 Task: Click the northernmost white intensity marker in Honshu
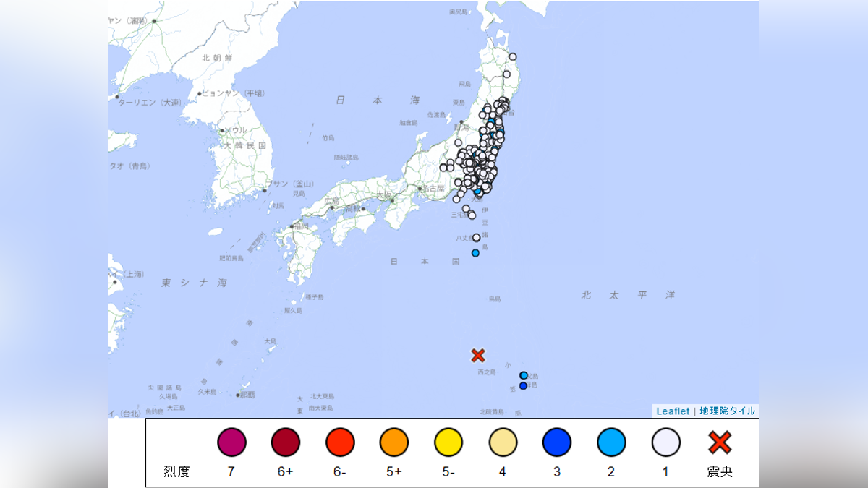point(512,56)
